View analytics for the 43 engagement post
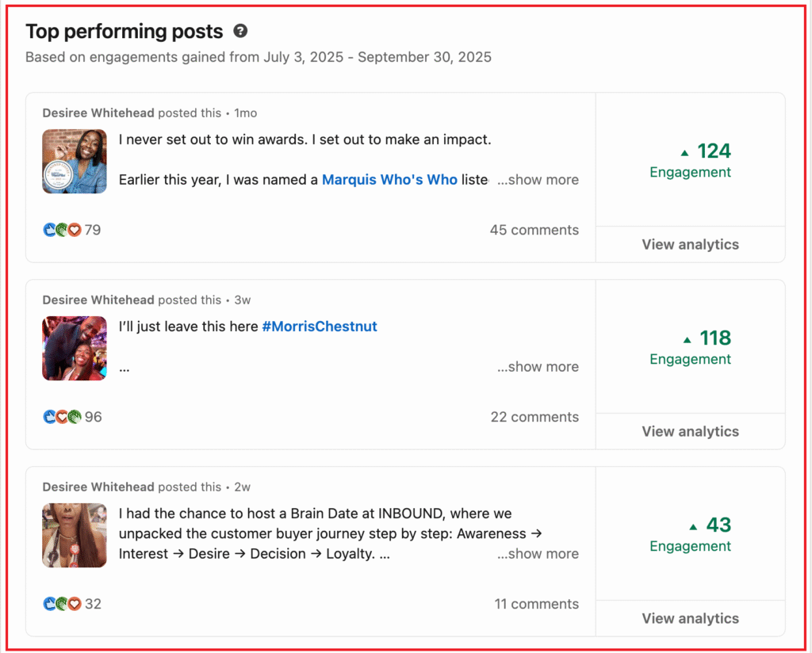Image resolution: width=812 pixels, height=653 pixels. click(690, 618)
